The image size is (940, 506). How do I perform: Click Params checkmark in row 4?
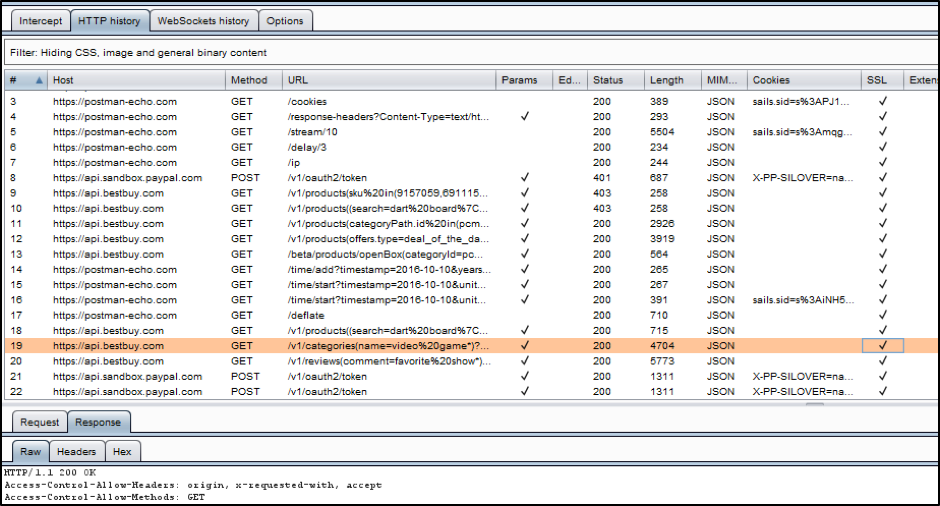(525, 117)
